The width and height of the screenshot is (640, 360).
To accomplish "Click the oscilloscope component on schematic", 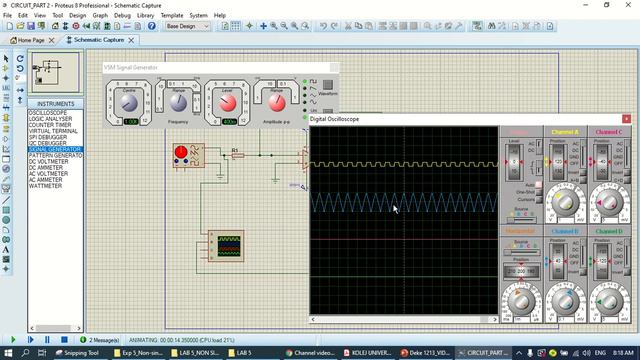I will tap(226, 246).
